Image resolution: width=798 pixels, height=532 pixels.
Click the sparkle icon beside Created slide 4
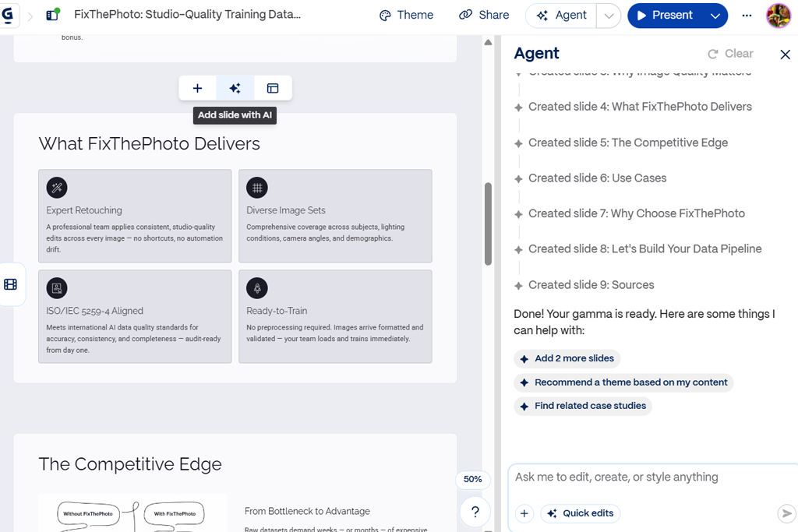[x=518, y=107]
